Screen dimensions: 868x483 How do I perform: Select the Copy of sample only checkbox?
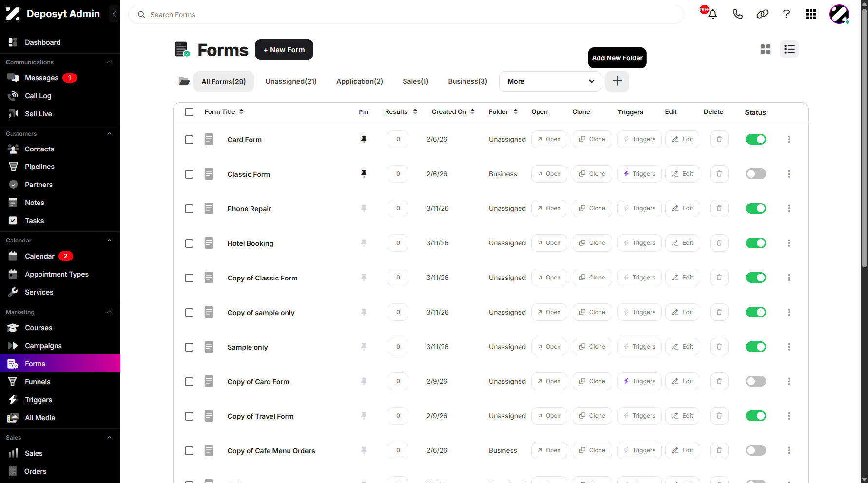(x=189, y=313)
